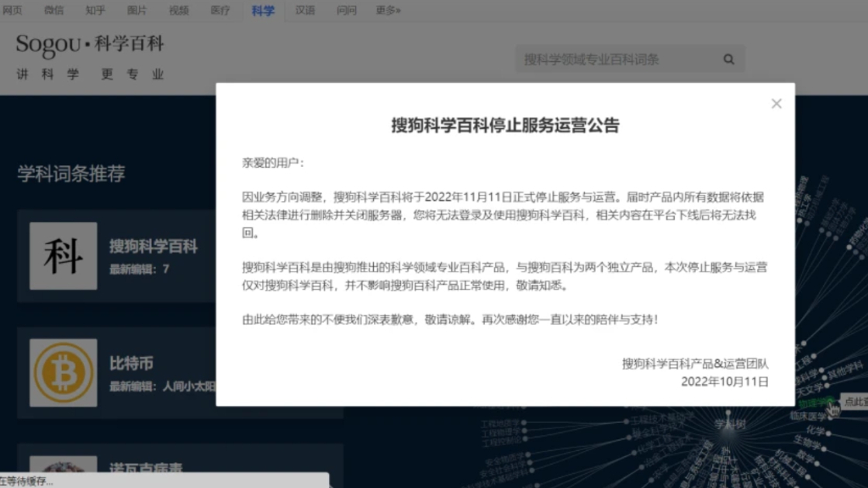Open the 医疗 tab
Screen dimensions: 868x488
tap(220, 10)
